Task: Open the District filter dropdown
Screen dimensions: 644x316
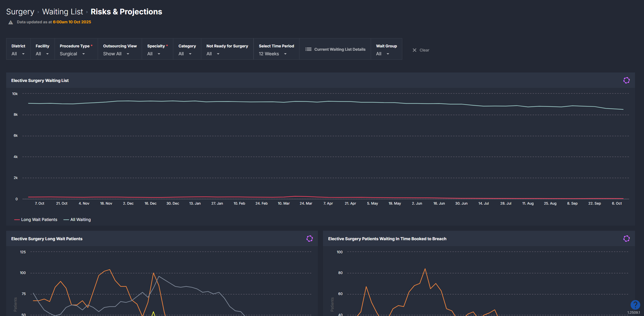Action: coord(18,54)
